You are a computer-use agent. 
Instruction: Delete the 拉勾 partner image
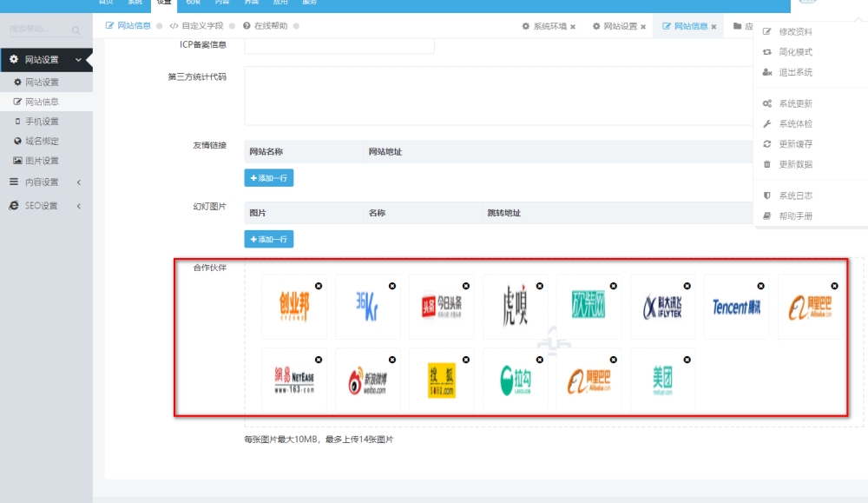pos(540,360)
